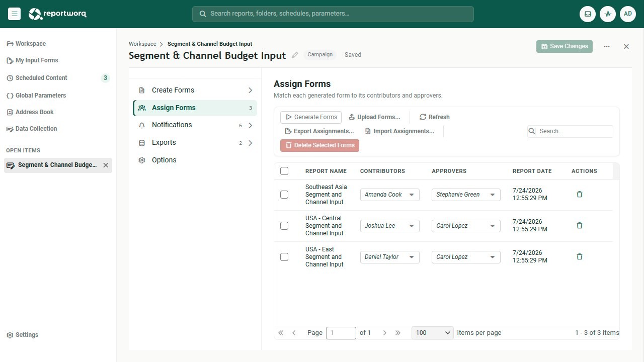Screen dimensions: 644x362
Task: Select the Assign Forms step
Action: (195, 108)
